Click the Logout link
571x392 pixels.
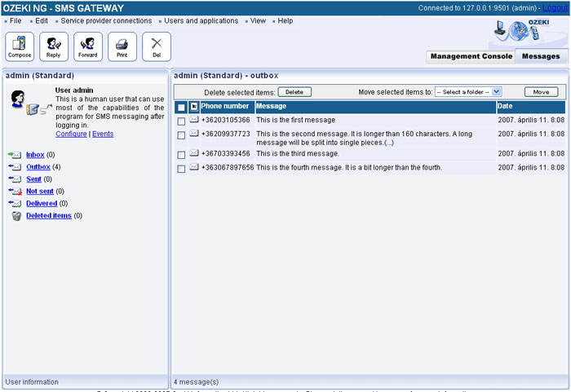coord(555,8)
